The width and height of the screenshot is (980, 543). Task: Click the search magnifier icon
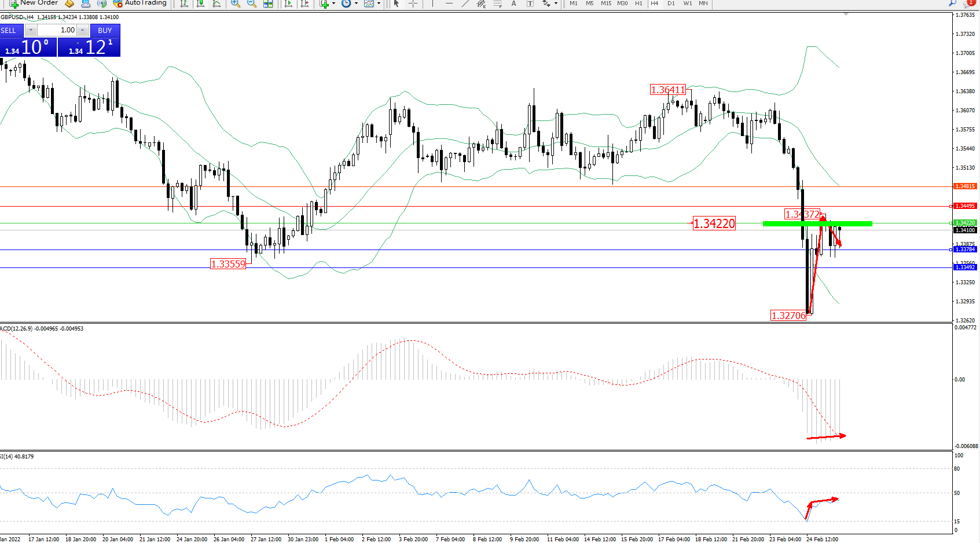tap(952, 3)
